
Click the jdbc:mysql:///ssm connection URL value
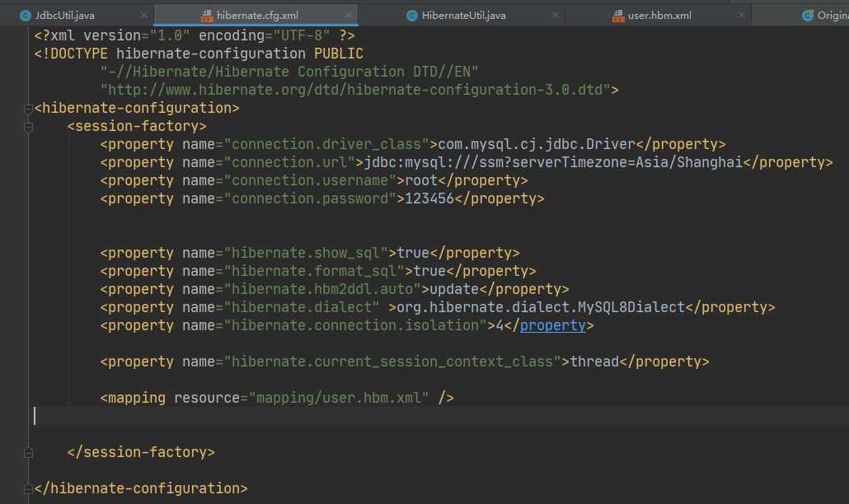tap(553, 162)
